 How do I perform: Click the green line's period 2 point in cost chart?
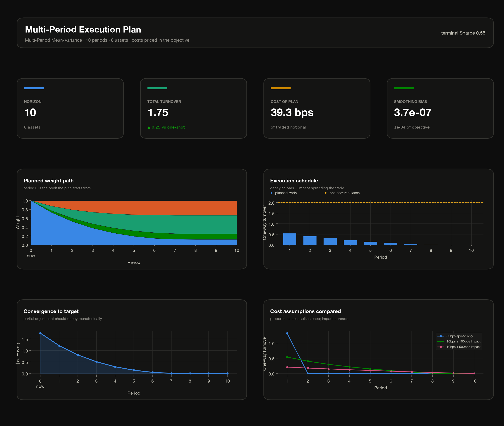click(308, 361)
